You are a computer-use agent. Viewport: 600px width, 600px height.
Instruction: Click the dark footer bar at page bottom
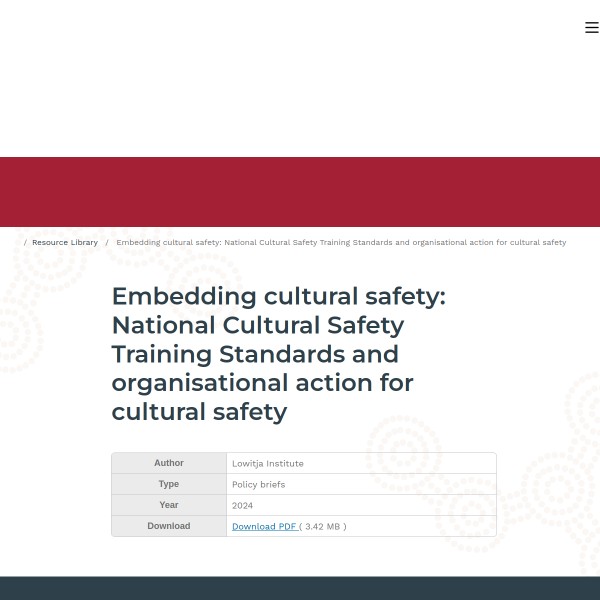[300, 588]
